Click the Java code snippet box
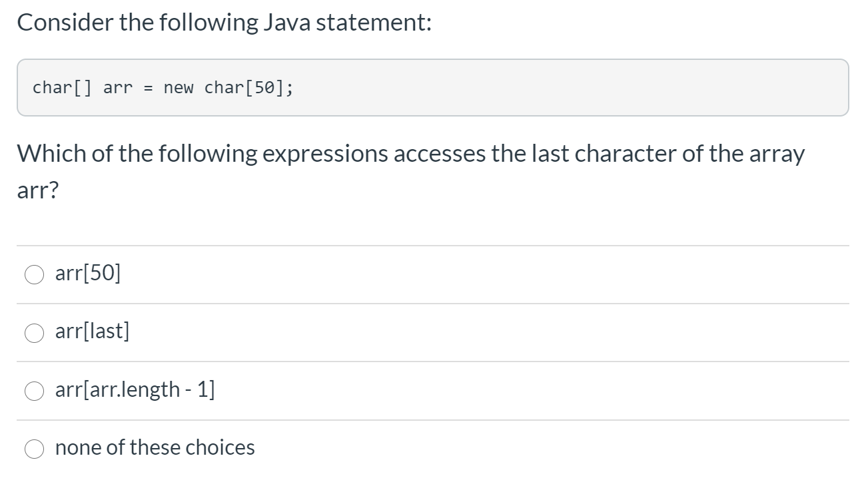This screenshot has height=492, width=868. pyautogui.click(x=433, y=87)
